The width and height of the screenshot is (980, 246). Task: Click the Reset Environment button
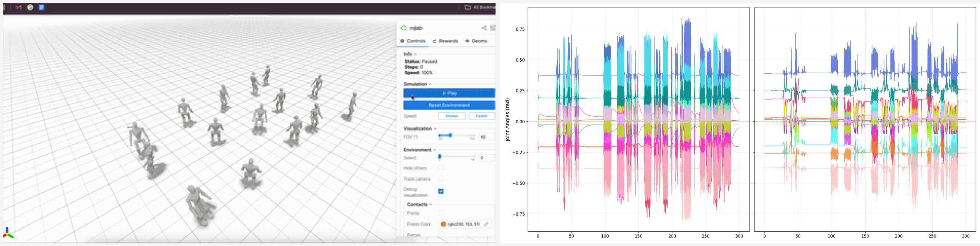[449, 105]
